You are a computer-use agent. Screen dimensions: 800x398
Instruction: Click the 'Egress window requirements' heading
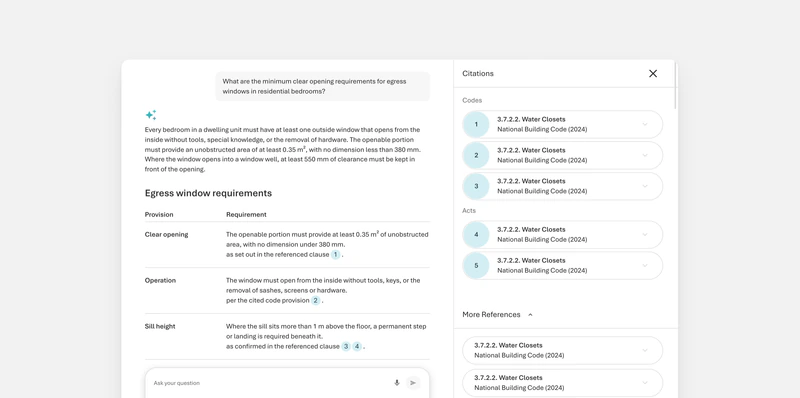208,193
